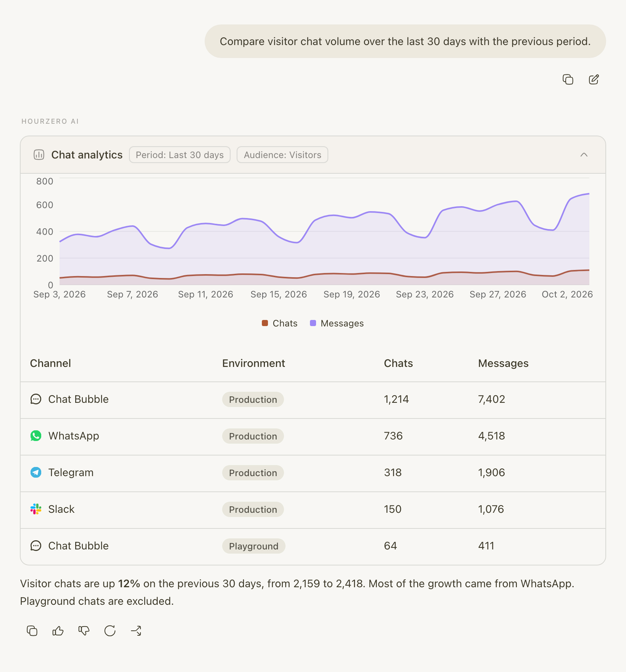This screenshot has height=672, width=626.
Task: Click the Chat analytics bar chart icon
Action: click(39, 155)
